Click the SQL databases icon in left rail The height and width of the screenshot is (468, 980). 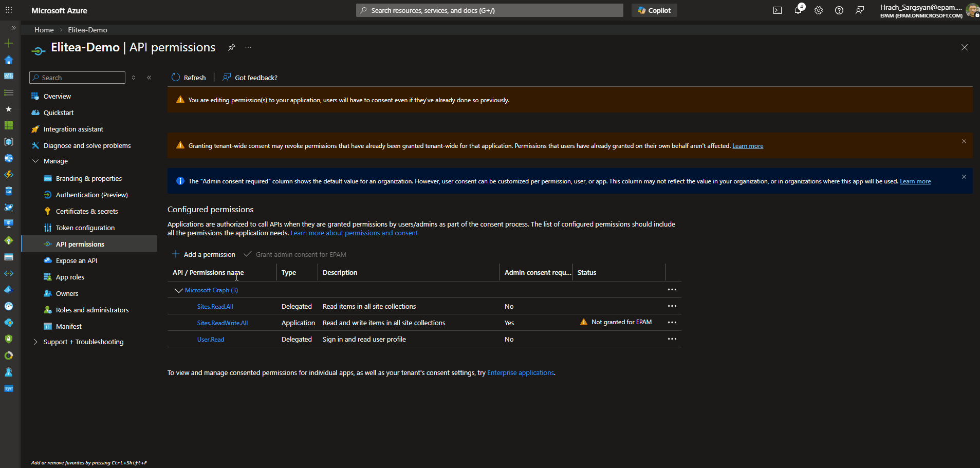point(8,191)
